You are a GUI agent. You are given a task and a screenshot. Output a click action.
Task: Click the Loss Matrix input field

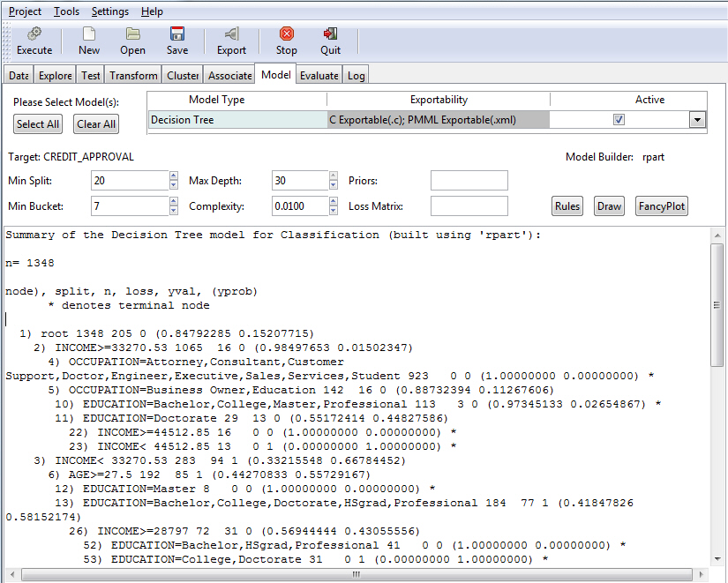click(x=469, y=206)
